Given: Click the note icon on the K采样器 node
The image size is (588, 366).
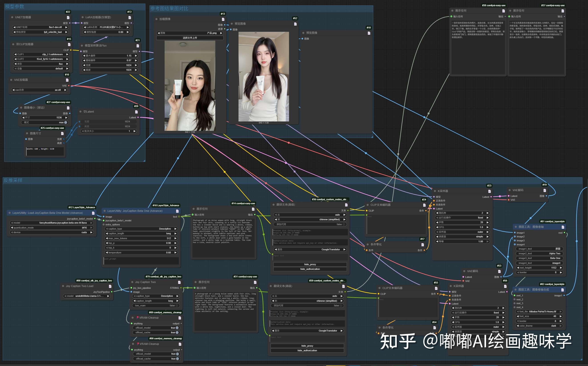Looking at the screenshot, I should coord(489,191).
